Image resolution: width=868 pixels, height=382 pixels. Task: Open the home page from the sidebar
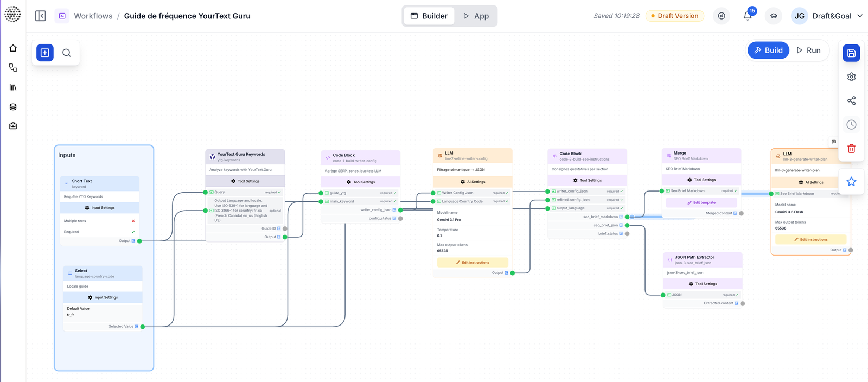click(x=13, y=48)
